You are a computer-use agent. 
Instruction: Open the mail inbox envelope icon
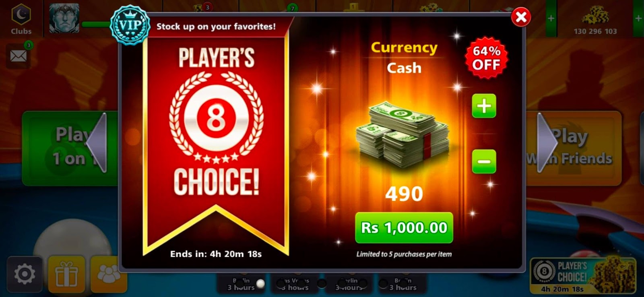pos(18,56)
